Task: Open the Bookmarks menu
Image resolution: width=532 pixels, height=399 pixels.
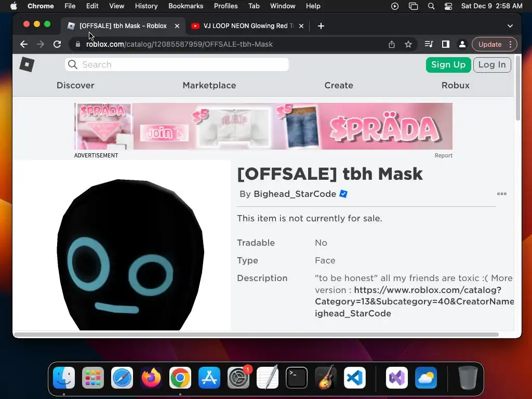Action: coord(185,6)
